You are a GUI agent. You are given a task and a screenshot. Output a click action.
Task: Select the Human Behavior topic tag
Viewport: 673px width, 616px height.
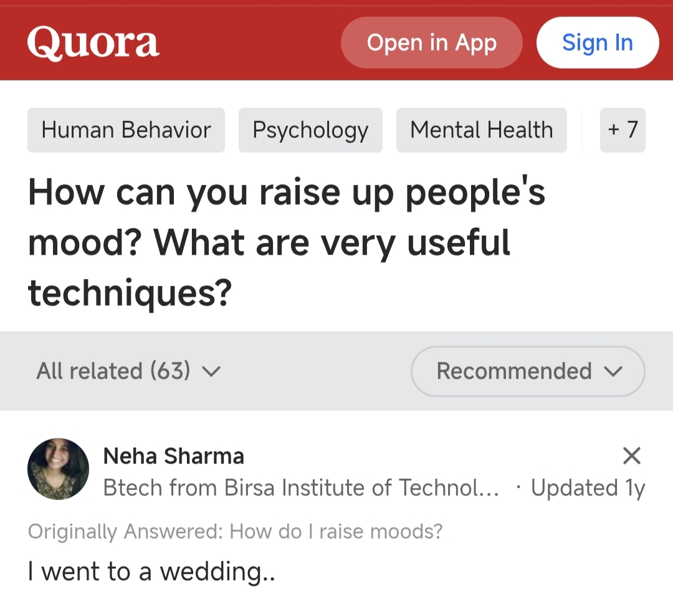click(126, 130)
